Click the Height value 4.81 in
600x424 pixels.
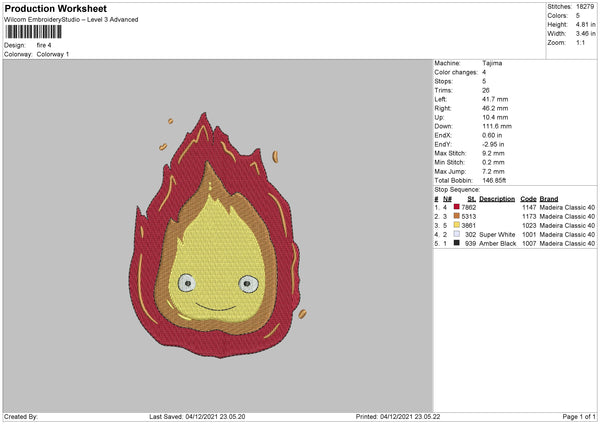(585, 24)
